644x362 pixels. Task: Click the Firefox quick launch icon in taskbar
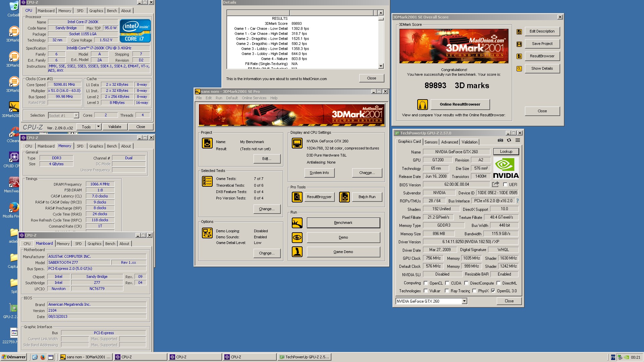point(43,357)
